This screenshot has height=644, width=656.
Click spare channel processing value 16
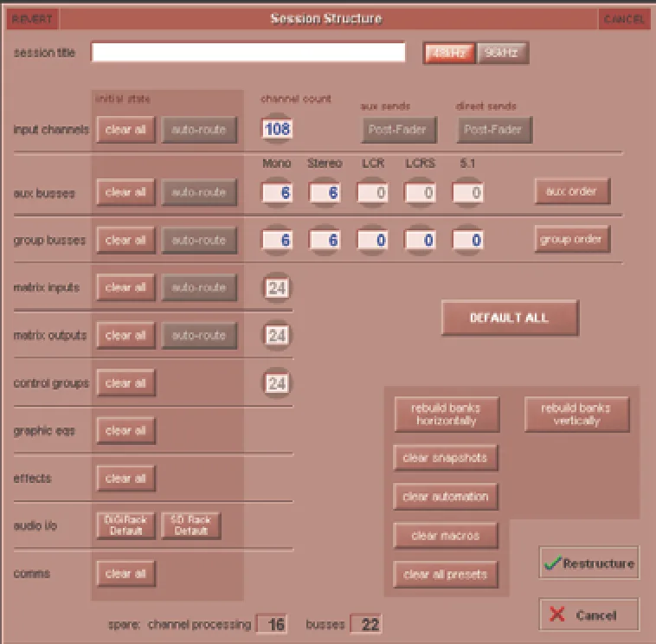[272, 624]
